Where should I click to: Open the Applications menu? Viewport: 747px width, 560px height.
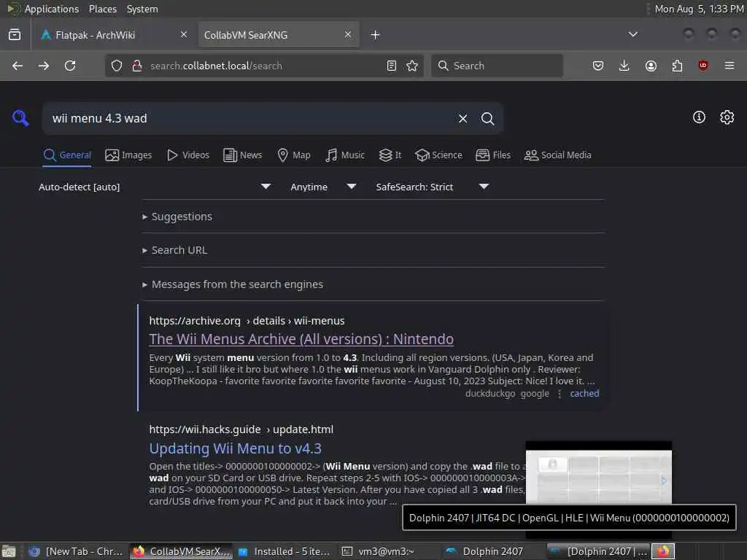[52, 9]
